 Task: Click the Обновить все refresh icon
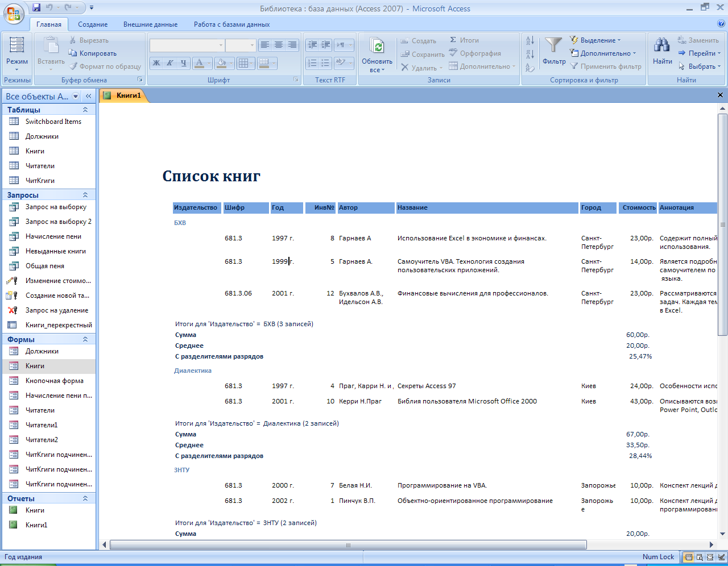[377, 47]
